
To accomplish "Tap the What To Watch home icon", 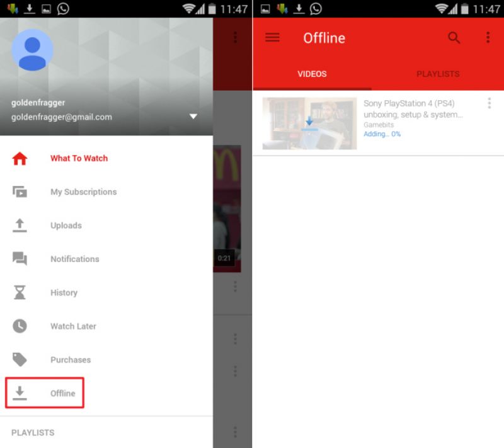I will 20,158.
